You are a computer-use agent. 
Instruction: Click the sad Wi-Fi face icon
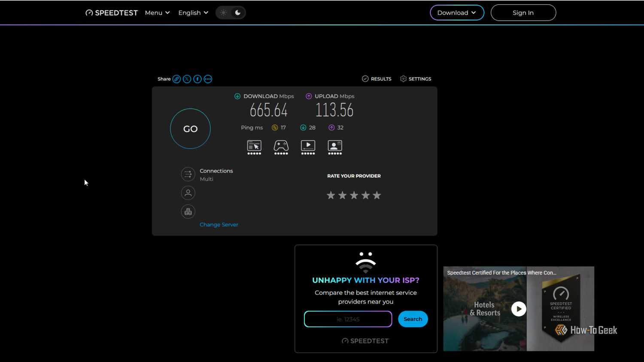pyautogui.click(x=366, y=262)
